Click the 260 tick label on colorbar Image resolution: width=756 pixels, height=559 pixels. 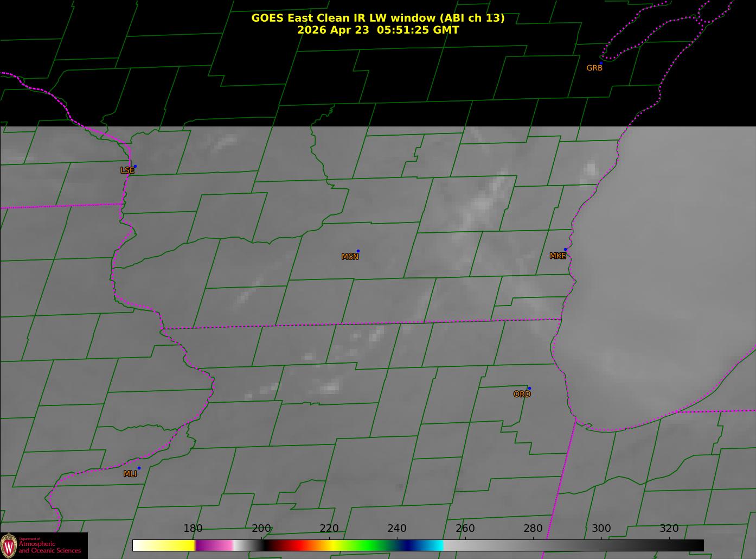pos(465,529)
